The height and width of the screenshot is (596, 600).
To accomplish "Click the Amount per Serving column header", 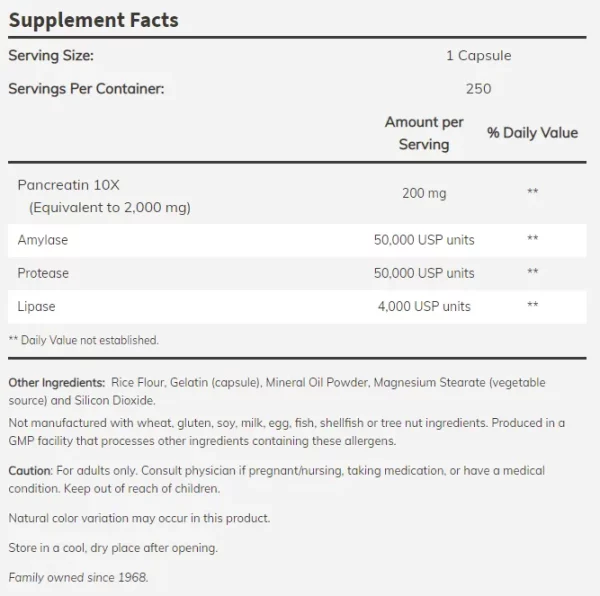I will click(x=424, y=133).
